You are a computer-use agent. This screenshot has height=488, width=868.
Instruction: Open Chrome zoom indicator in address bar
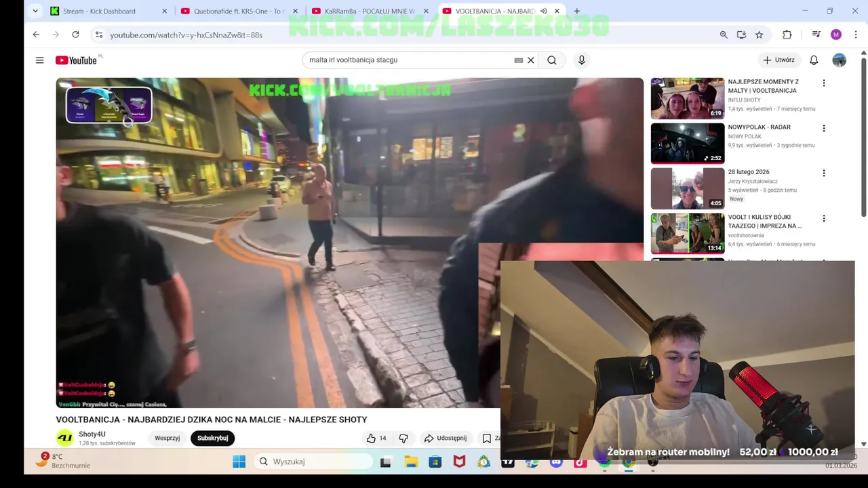coord(724,35)
